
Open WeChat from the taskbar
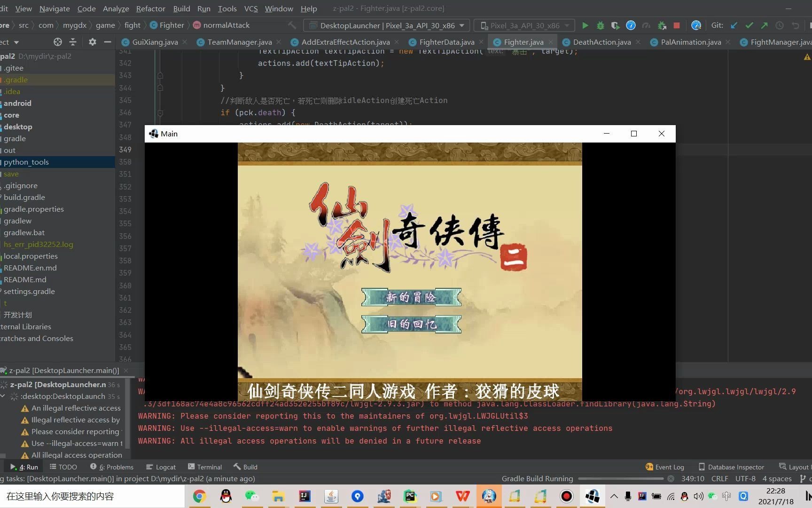pos(252,496)
